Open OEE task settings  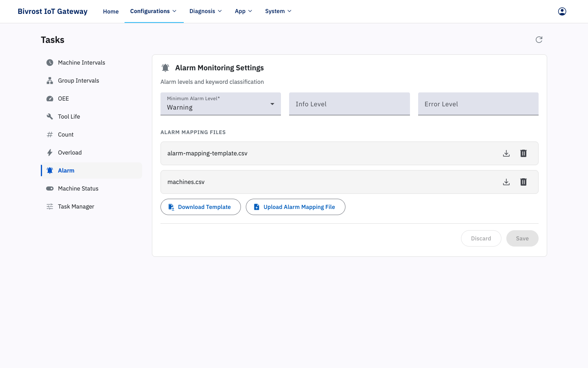click(x=91, y=99)
